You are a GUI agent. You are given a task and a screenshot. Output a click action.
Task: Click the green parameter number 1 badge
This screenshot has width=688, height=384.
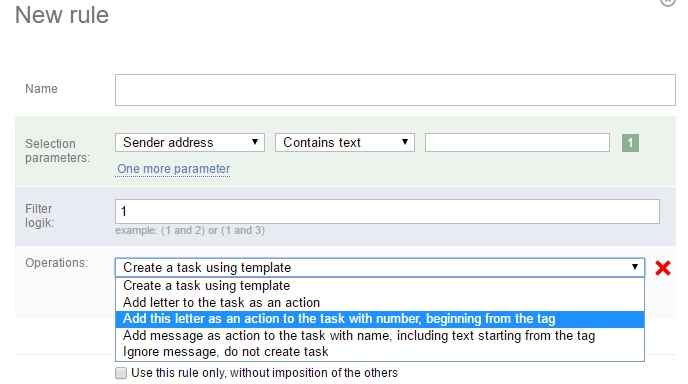click(x=630, y=143)
